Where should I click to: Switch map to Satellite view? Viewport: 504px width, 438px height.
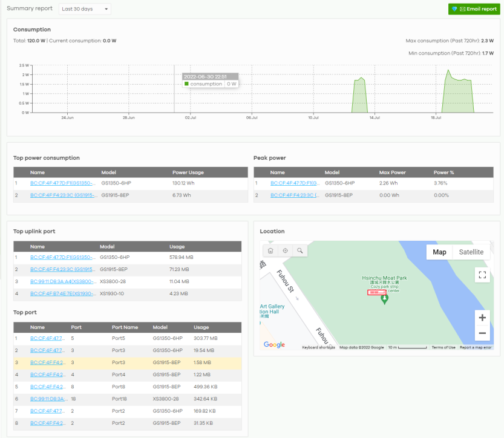[471, 252]
